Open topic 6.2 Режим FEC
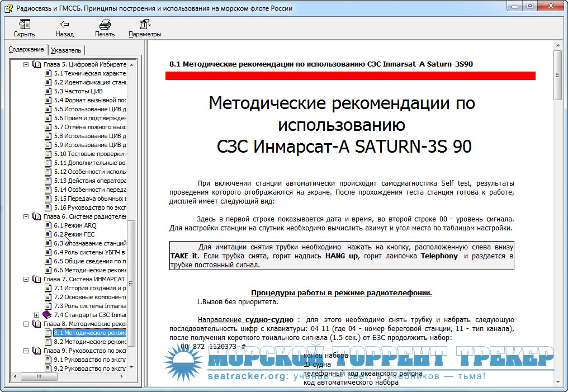Screen dimensions: 568x392 point(74,234)
